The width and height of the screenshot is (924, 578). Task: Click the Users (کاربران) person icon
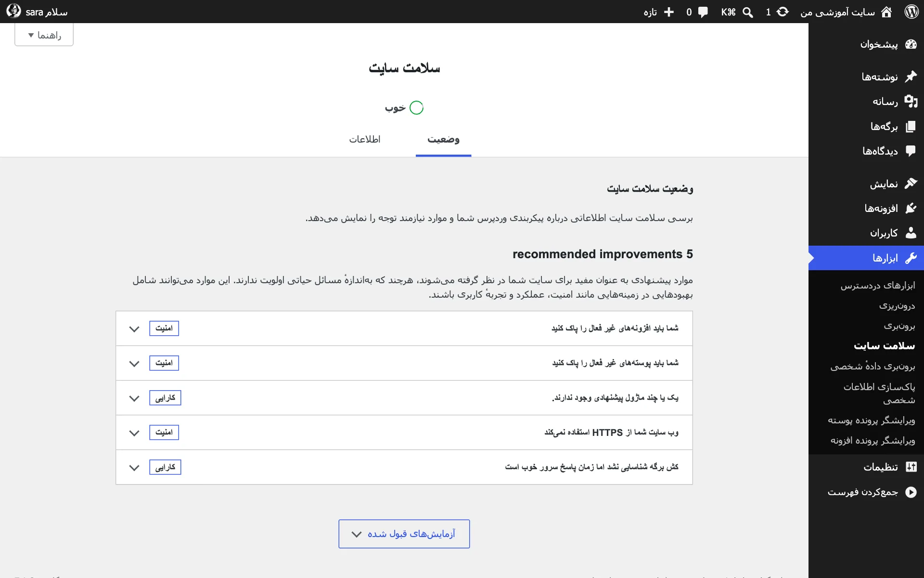911,233
